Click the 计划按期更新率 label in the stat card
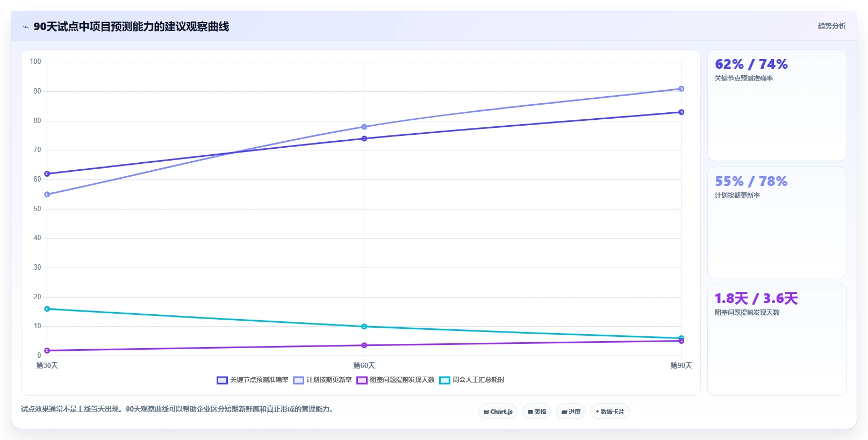 (x=737, y=196)
